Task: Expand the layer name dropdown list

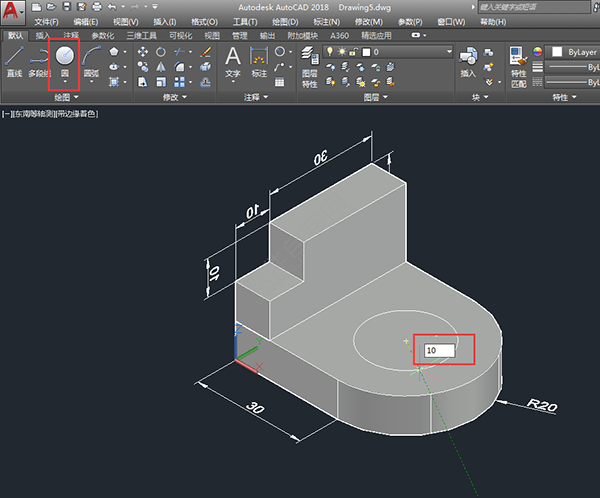Action: pos(449,51)
